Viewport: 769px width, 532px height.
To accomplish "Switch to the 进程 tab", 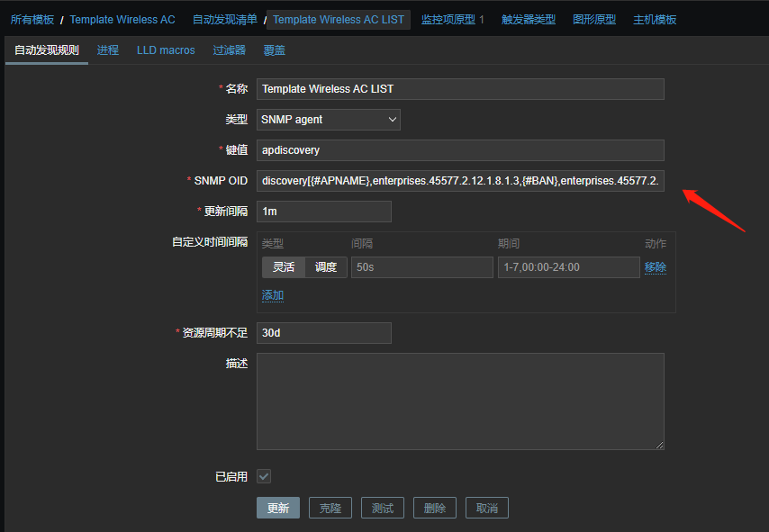I will (108, 50).
